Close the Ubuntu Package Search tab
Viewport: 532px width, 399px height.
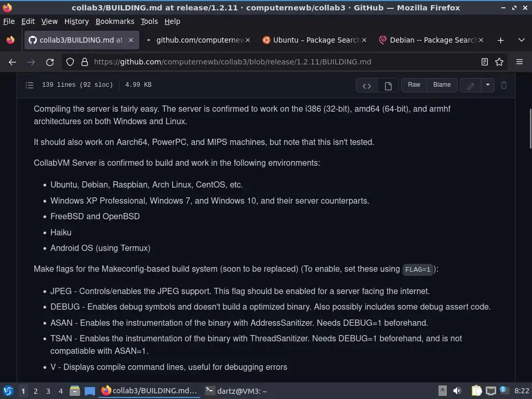(x=364, y=40)
